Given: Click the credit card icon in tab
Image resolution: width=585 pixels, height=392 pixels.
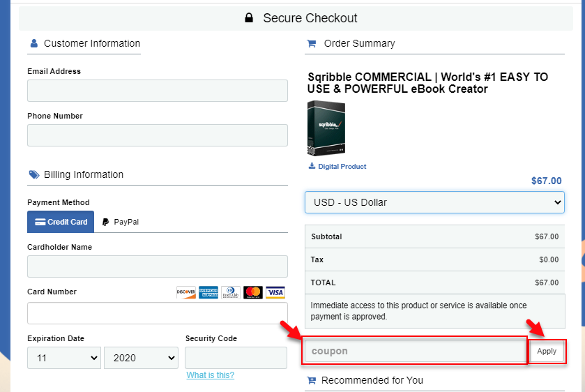Looking at the screenshot, I should pyautogui.click(x=40, y=222).
